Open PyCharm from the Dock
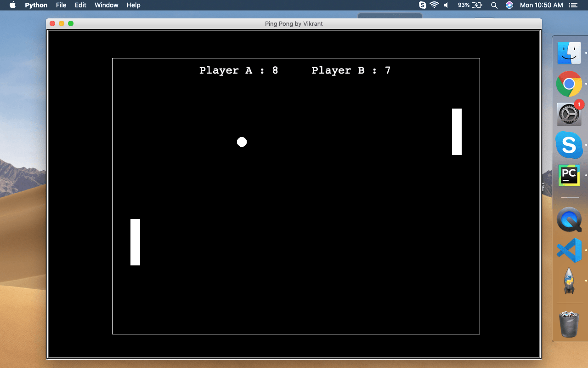Image resolution: width=588 pixels, height=368 pixels. coord(569,175)
